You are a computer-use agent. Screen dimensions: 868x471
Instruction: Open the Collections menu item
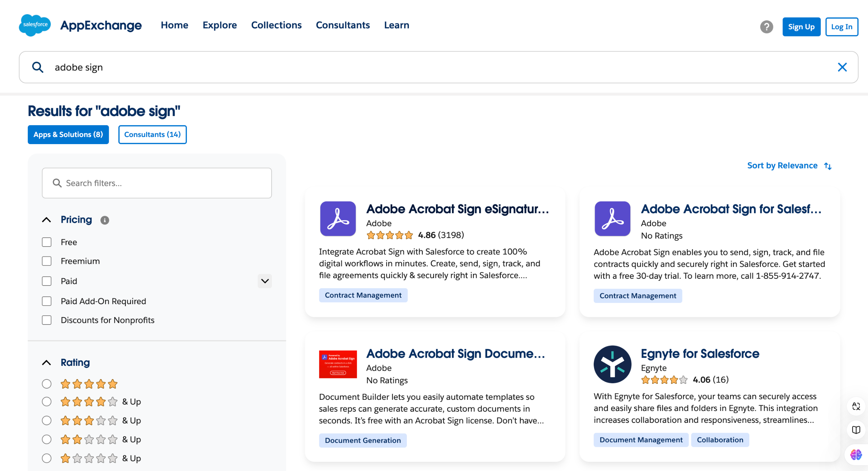tap(276, 25)
